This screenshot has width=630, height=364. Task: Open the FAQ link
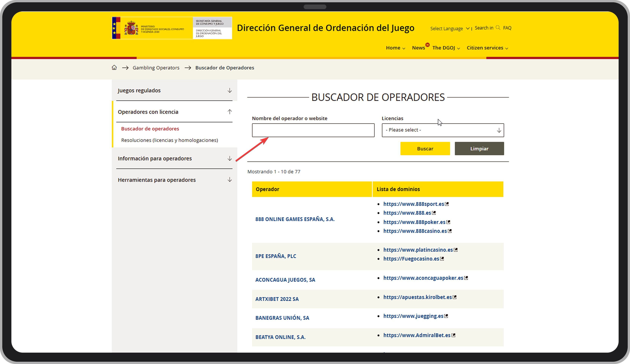point(507,28)
